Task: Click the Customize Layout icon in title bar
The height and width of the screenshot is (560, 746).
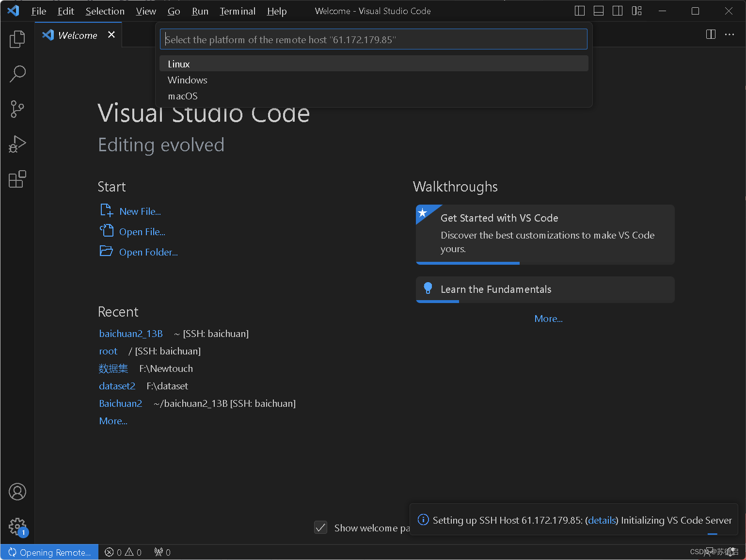Action: point(636,10)
